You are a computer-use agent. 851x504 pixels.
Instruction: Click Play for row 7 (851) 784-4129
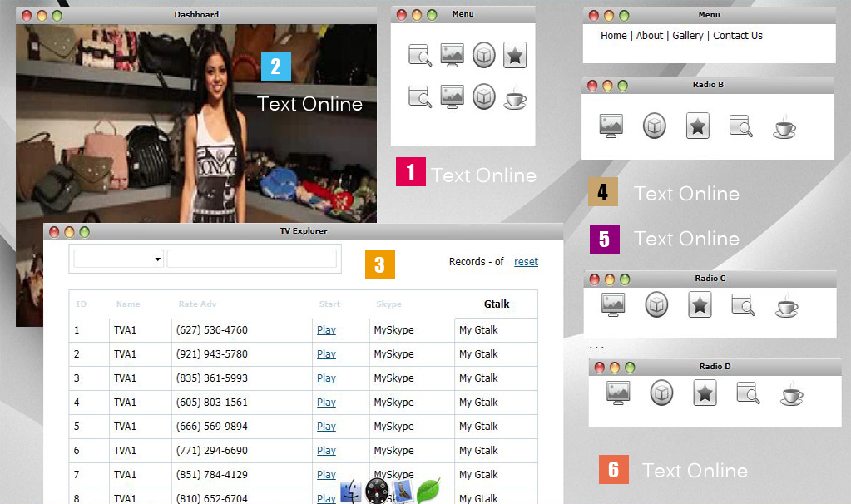click(x=326, y=475)
